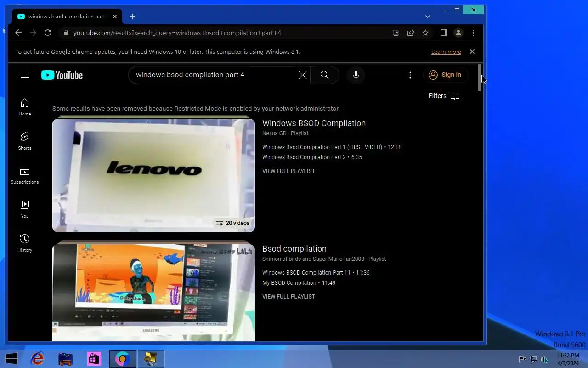588x368 pixels.
Task: Dismiss the Chrome update notification bar
Action: point(472,52)
